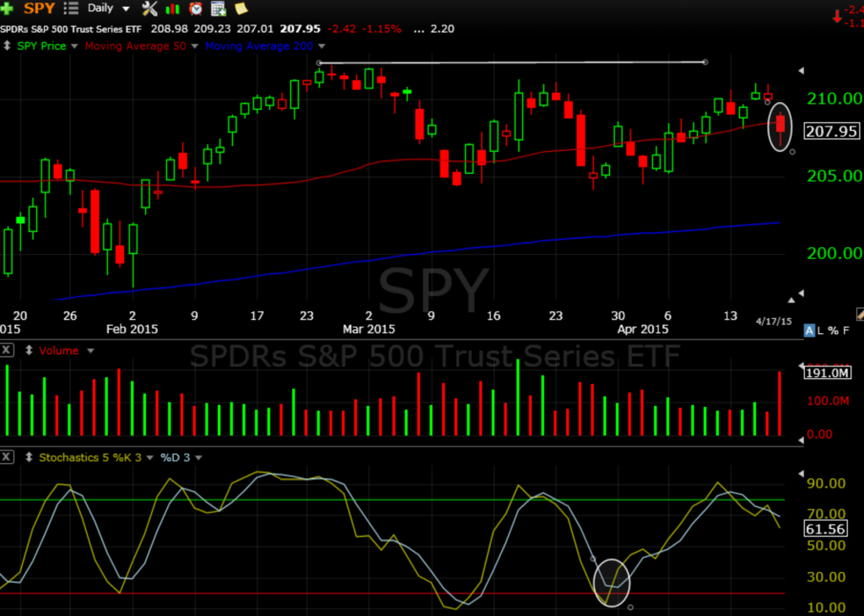
Task: Click upward triangle below price pane corner
Action: 791,300
